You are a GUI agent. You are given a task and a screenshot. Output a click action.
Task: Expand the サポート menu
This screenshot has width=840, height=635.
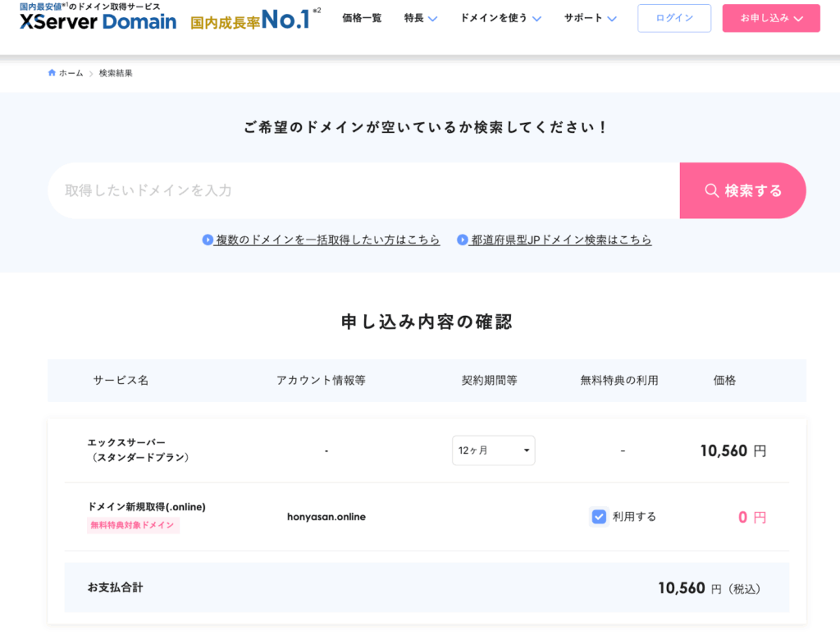(x=590, y=18)
